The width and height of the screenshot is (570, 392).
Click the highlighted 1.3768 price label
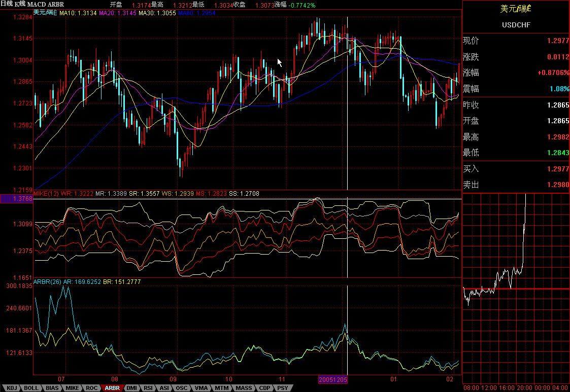click(17, 199)
